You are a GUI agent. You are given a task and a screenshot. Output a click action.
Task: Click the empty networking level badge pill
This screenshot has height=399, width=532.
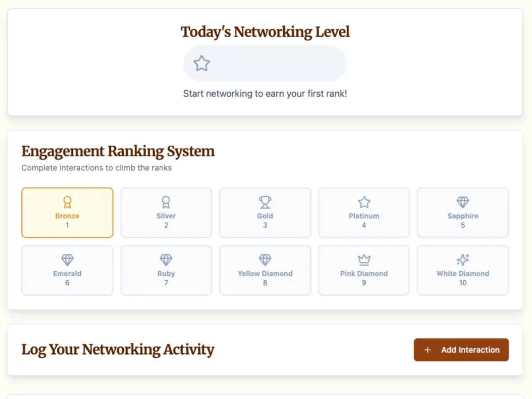tap(265, 63)
